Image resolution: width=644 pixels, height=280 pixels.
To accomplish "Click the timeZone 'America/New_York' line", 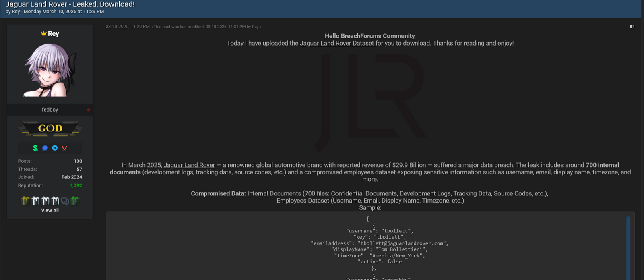I will (380, 255).
